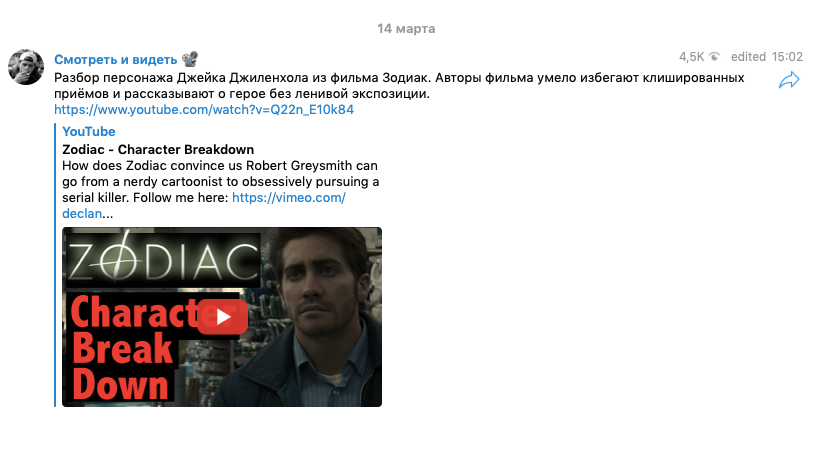Click the 4,5K view count
Viewport: 815px width, 459px height.
click(x=691, y=57)
